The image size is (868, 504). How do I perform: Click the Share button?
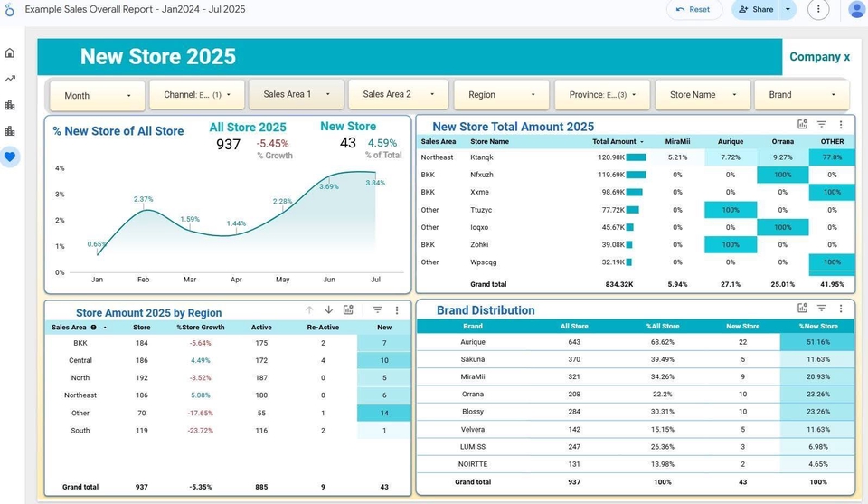click(x=756, y=9)
